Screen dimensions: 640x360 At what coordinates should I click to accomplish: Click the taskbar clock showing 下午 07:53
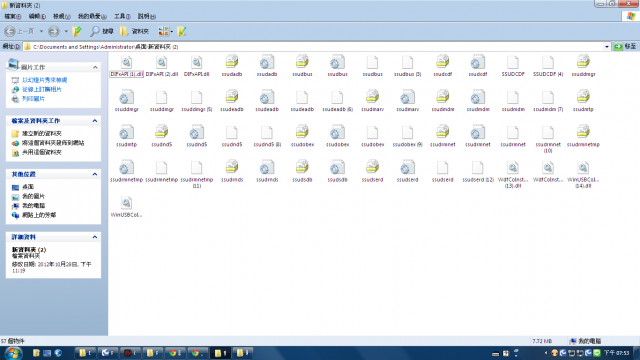(x=616, y=353)
